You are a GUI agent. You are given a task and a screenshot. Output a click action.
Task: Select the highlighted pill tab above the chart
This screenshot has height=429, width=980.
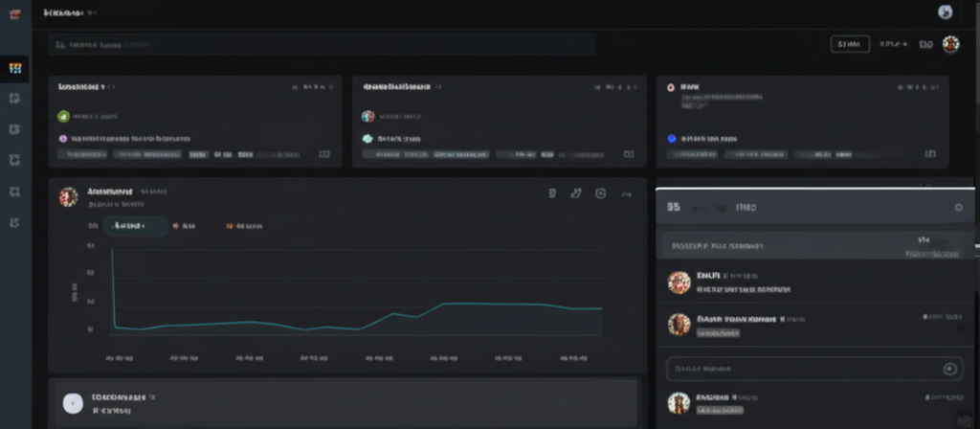pos(135,226)
